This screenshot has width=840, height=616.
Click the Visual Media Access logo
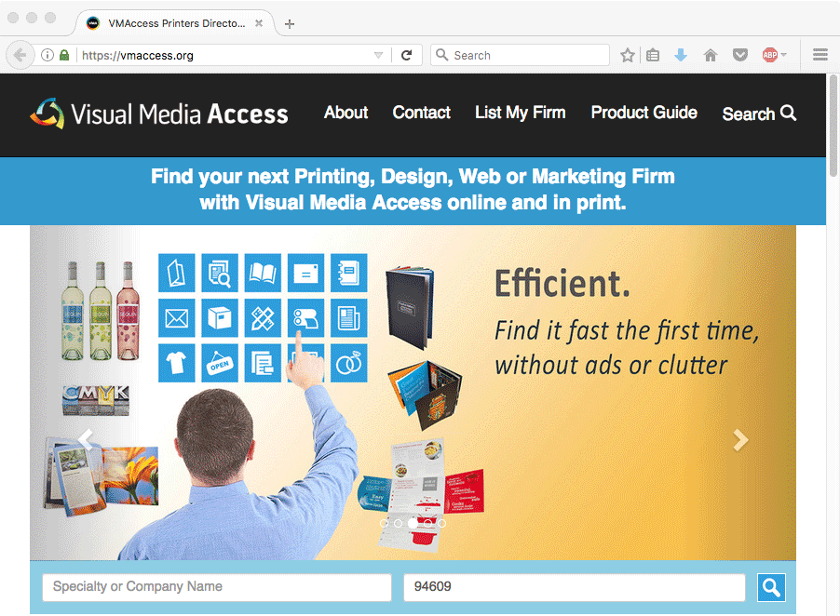tap(159, 114)
